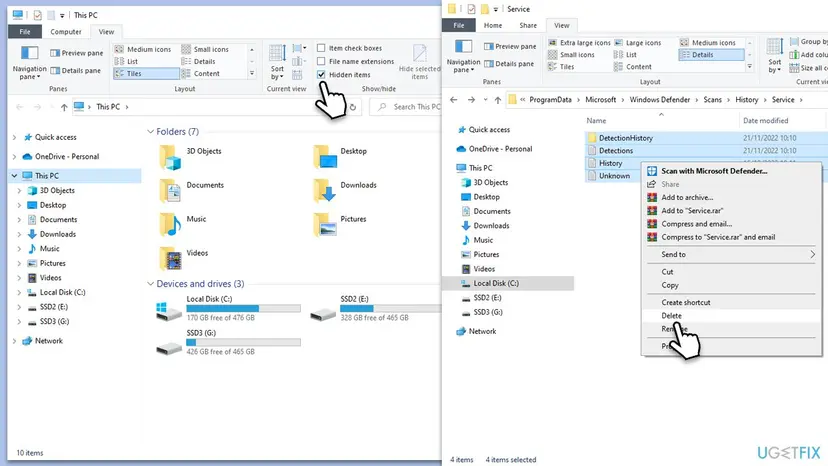Click Hide selected items in This PC window

click(x=419, y=63)
